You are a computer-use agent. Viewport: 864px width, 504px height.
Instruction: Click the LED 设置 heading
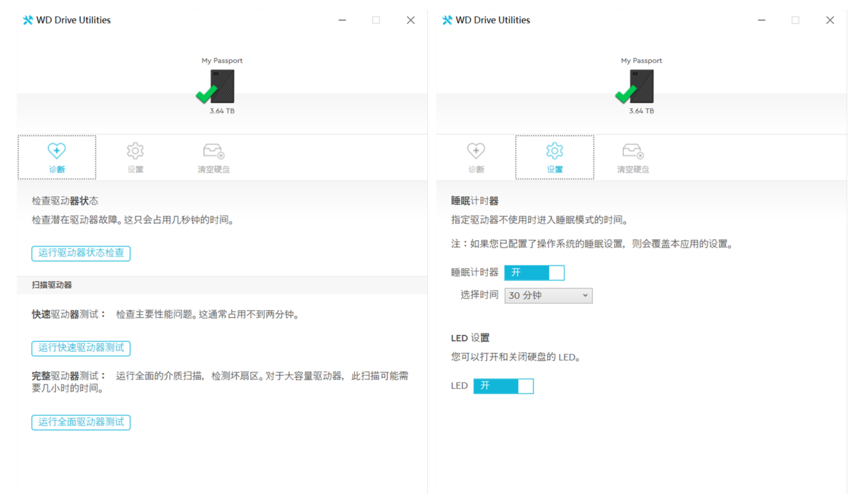(x=470, y=338)
